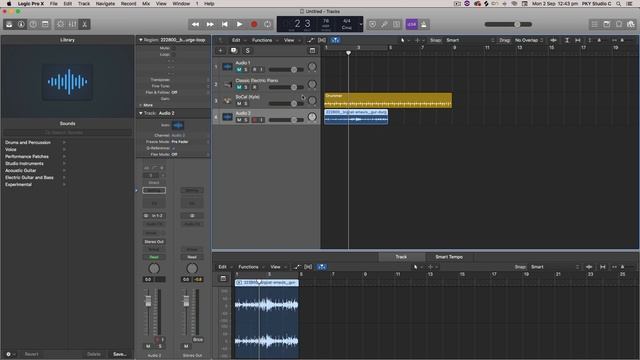Click the Save button in Library
Screen dimensions: 640x360
120,354
